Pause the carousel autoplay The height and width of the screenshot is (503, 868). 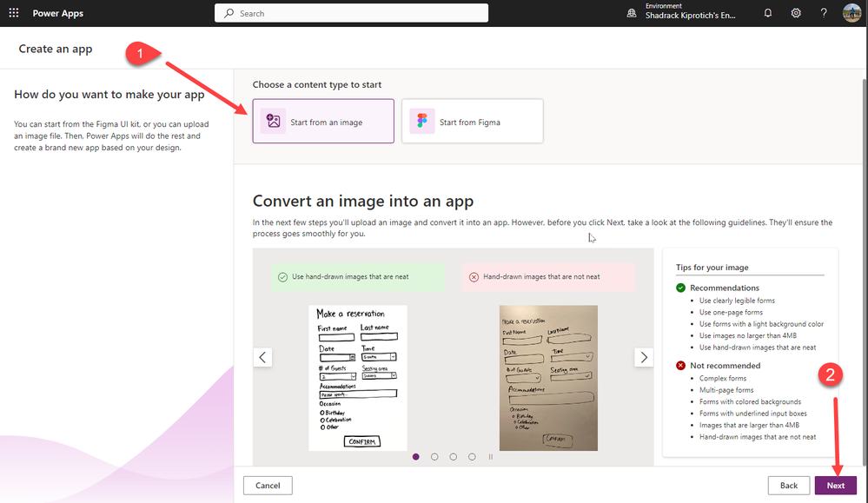coord(490,456)
